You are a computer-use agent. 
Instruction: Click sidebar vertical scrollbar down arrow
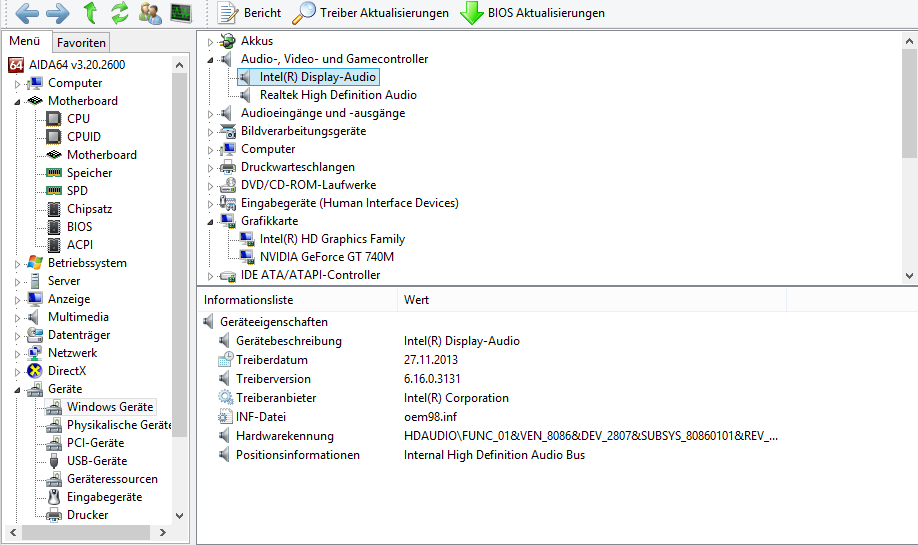click(x=180, y=516)
